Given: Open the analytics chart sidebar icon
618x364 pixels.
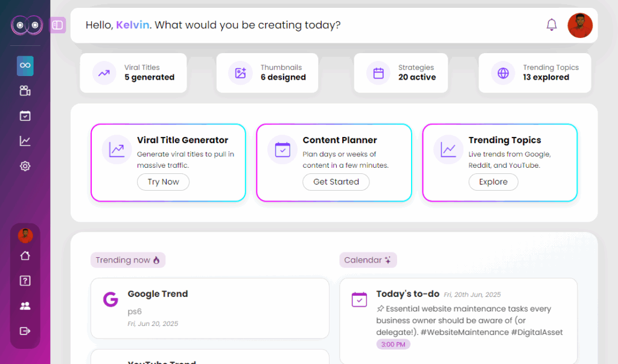Looking at the screenshot, I should pyautogui.click(x=25, y=141).
